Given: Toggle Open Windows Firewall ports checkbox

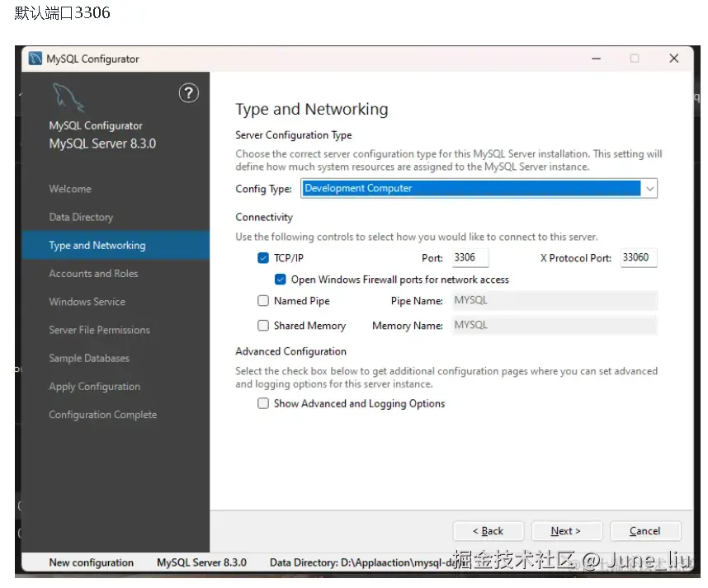Looking at the screenshot, I should tap(280, 280).
